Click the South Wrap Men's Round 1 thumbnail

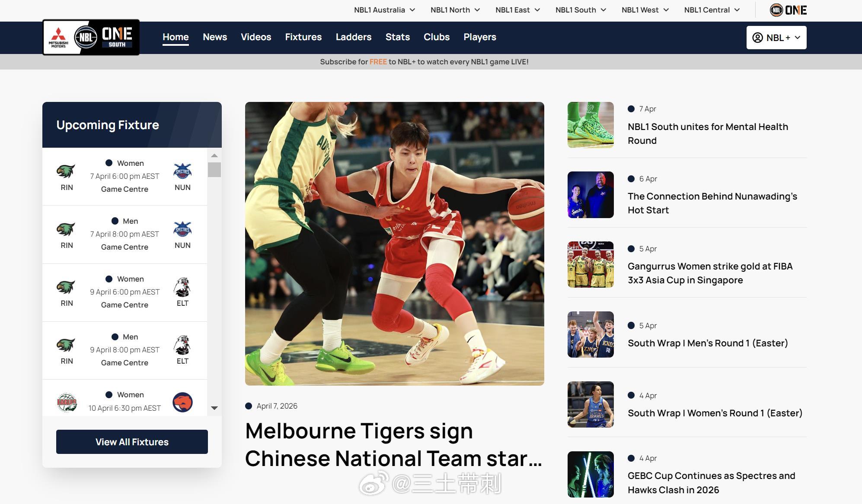pyautogui.click(x=591, y=334)
